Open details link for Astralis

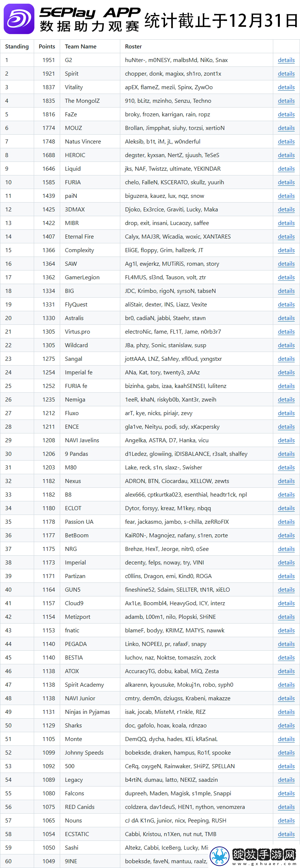286,318
